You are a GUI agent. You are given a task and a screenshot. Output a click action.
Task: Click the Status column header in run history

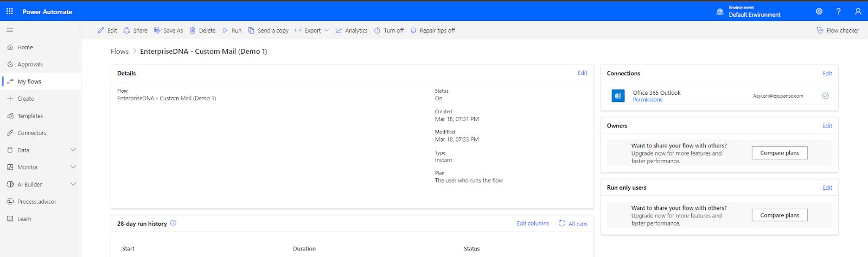471,249
